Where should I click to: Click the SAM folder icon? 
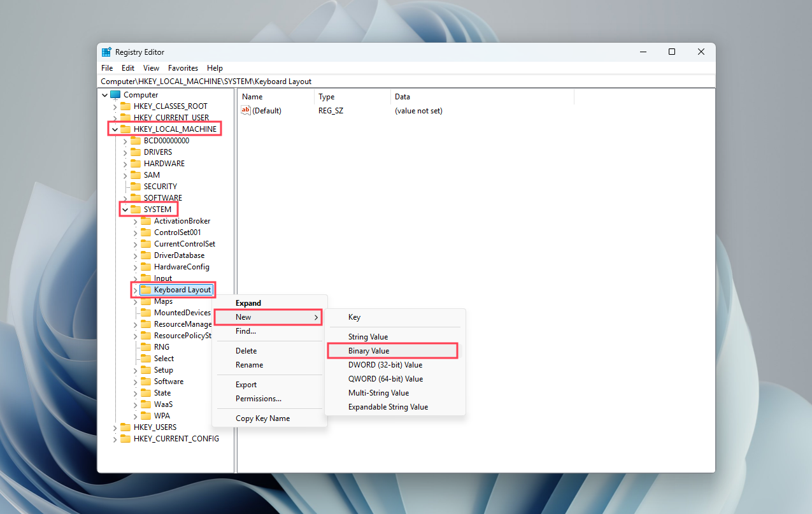pos(136,175)
